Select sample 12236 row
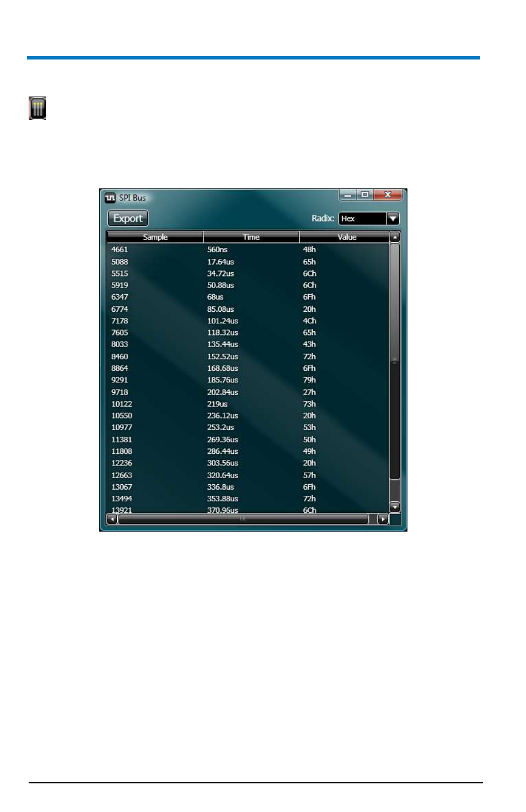Viewport: 526px width, 812px height. (248, 463)
